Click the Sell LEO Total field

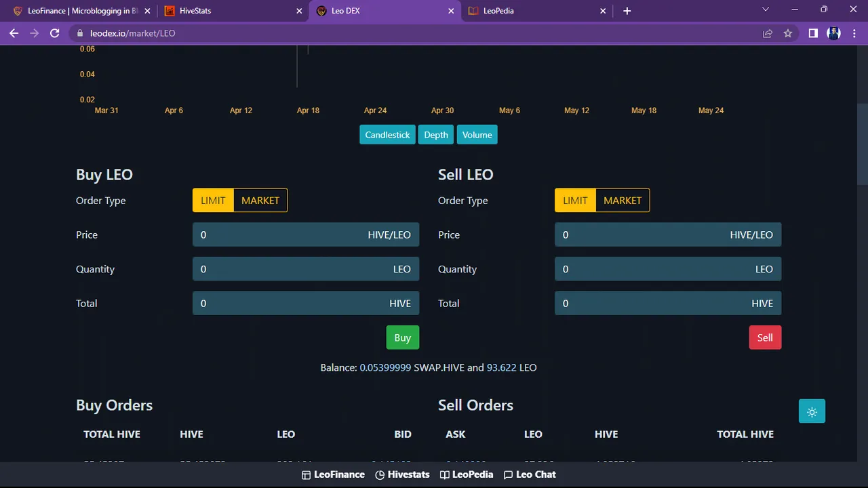[668, 303]
